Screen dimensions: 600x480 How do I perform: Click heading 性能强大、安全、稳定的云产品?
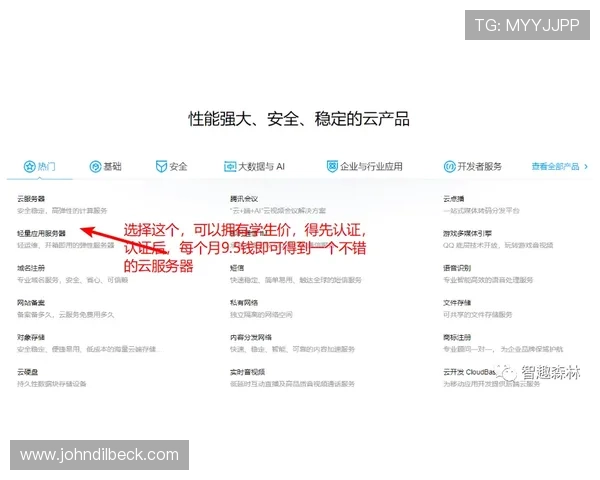coord(299,119)
